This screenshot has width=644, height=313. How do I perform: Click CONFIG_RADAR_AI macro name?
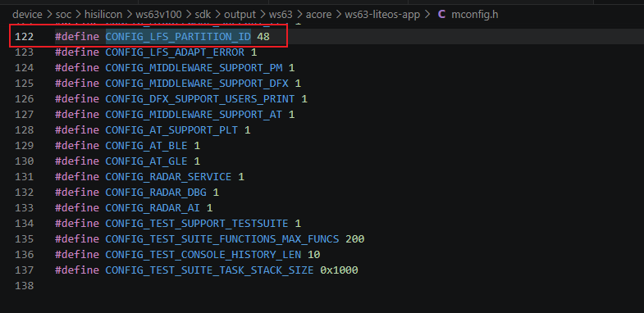coord(153,208)
